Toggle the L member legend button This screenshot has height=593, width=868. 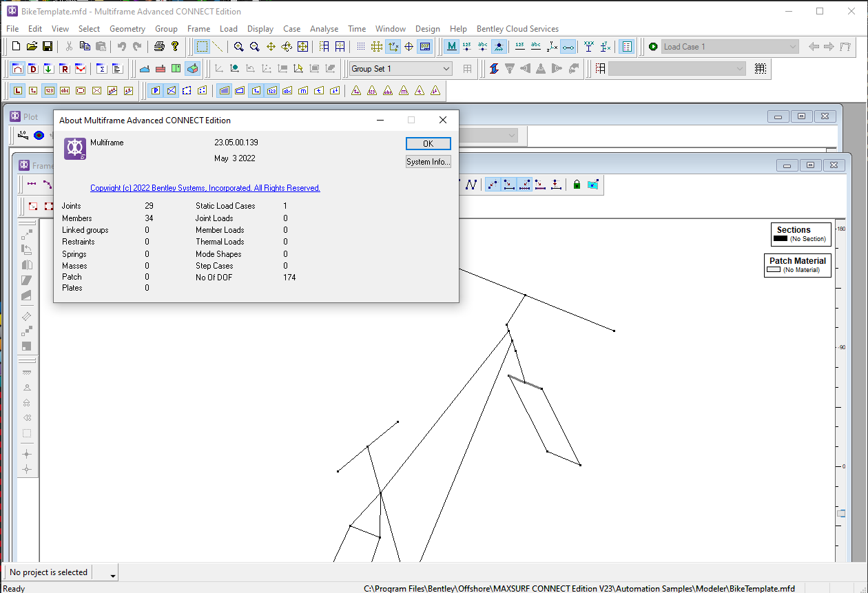(x=17, y=91)
